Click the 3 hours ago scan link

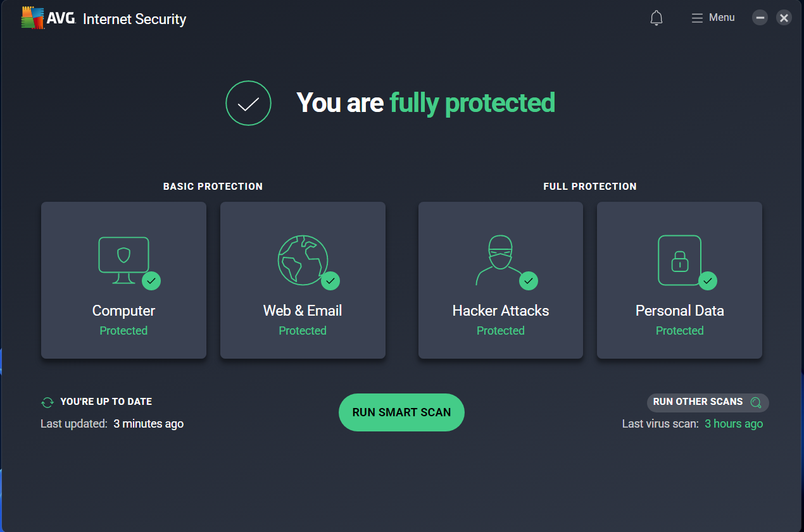(734, 424)
